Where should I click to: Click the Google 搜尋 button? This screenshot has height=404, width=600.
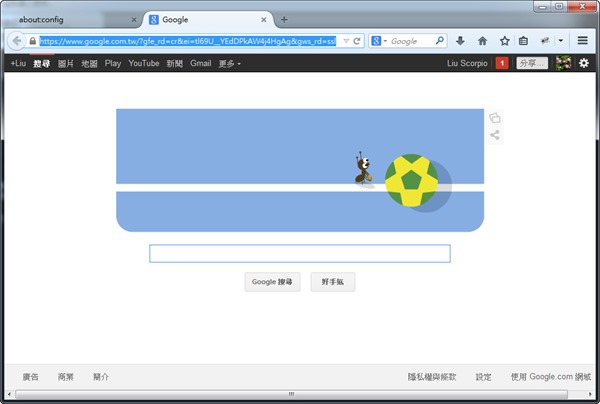click(272, 282)
